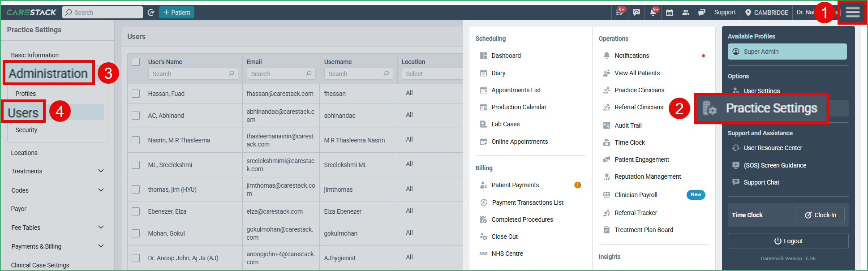Click the User's Name search field
The width and height of the screenshot is (868, 271).
click(193, 74)
